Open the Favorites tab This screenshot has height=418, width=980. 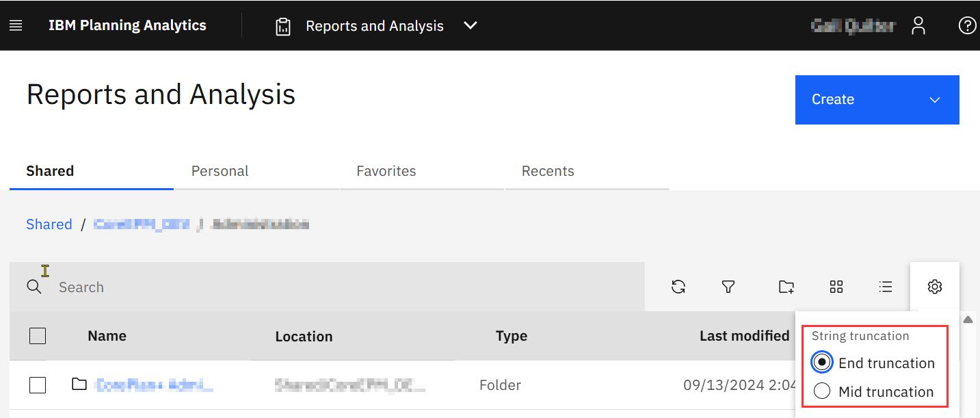[386, 171]
